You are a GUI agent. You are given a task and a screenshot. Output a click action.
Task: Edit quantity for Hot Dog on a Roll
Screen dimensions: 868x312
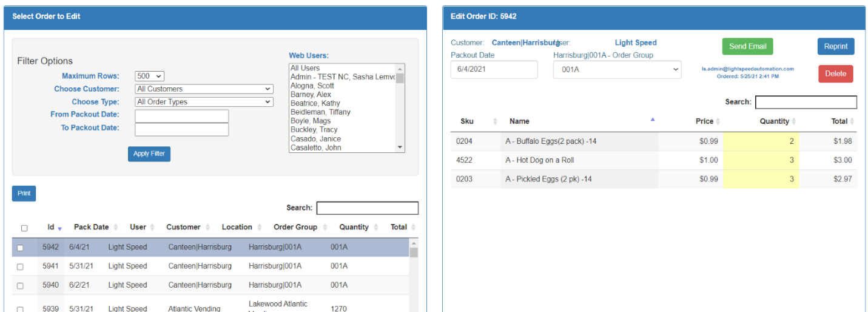(761, 160)
